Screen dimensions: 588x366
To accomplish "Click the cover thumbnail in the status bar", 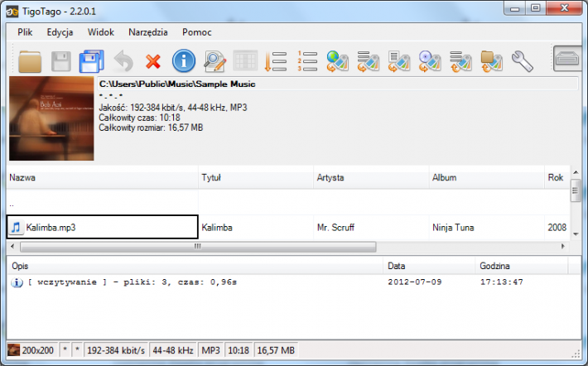I will 14,350.
